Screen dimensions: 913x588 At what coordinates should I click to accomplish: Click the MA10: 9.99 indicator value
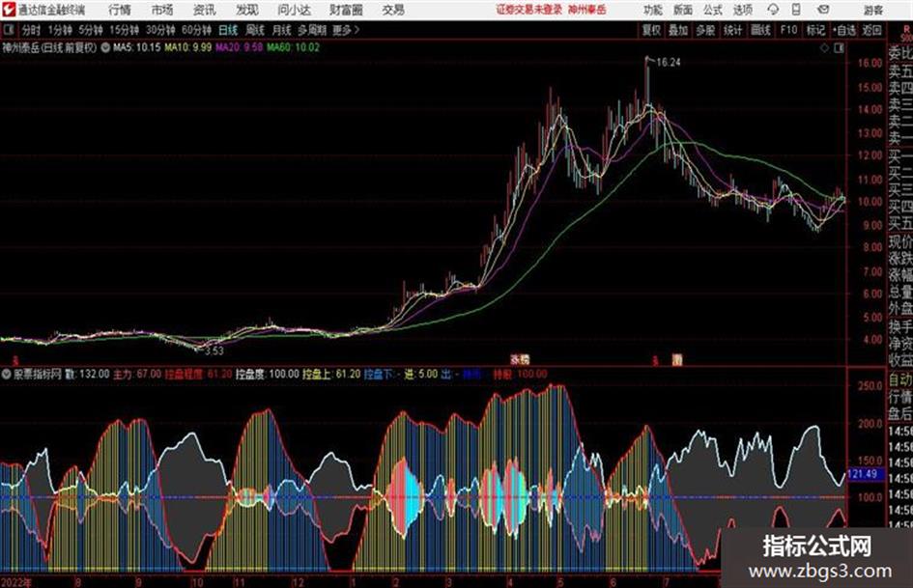pyautogui.click(x=187, y=47)
